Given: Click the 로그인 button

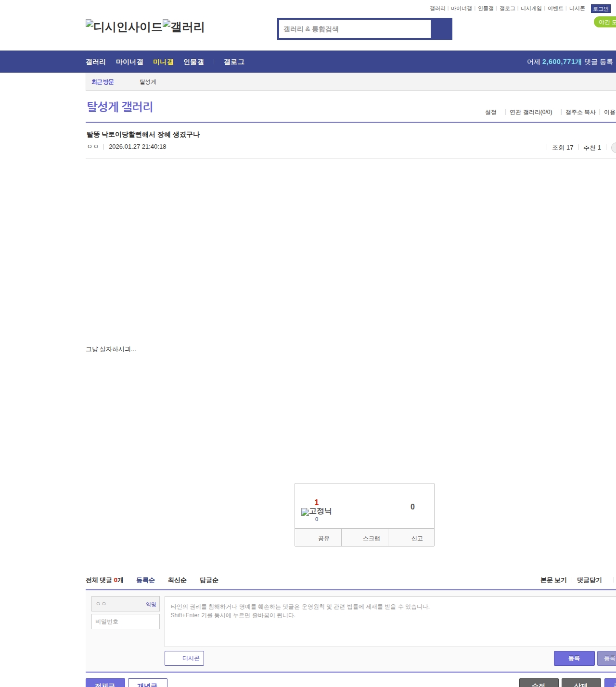Looking at the screenshot, I should pos(601,9).
